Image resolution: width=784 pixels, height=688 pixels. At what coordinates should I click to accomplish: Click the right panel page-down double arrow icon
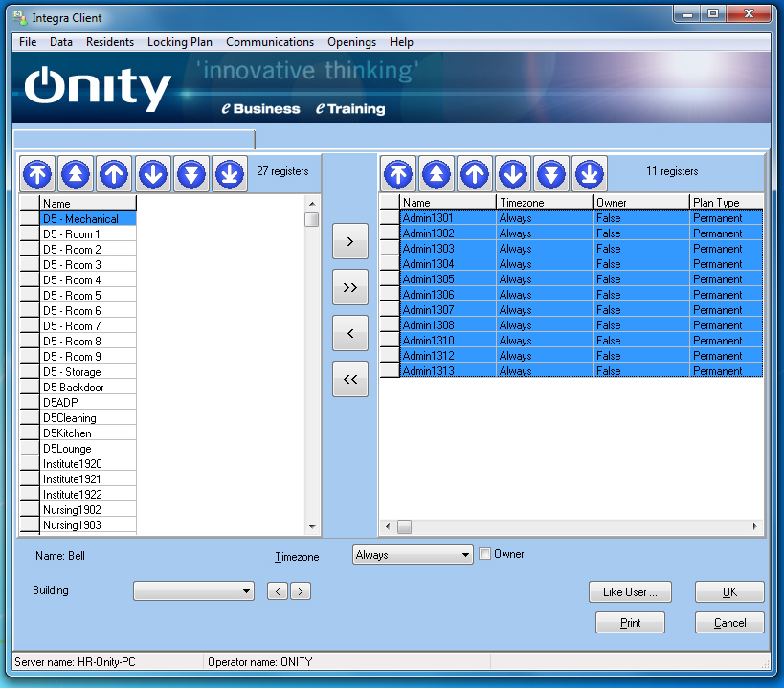click(551, 173)
